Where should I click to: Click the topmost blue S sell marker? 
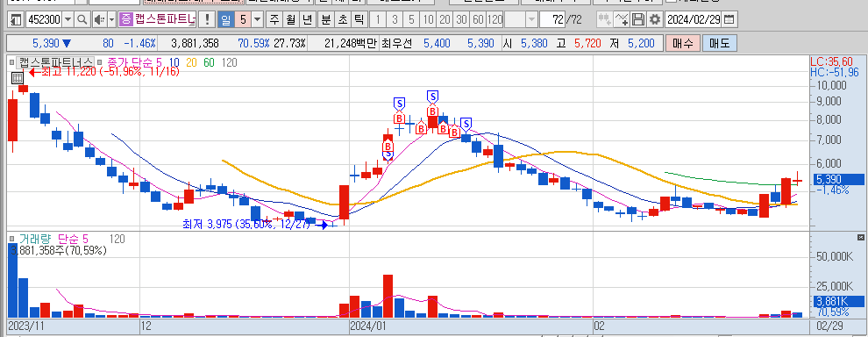[x=433, y=97]
